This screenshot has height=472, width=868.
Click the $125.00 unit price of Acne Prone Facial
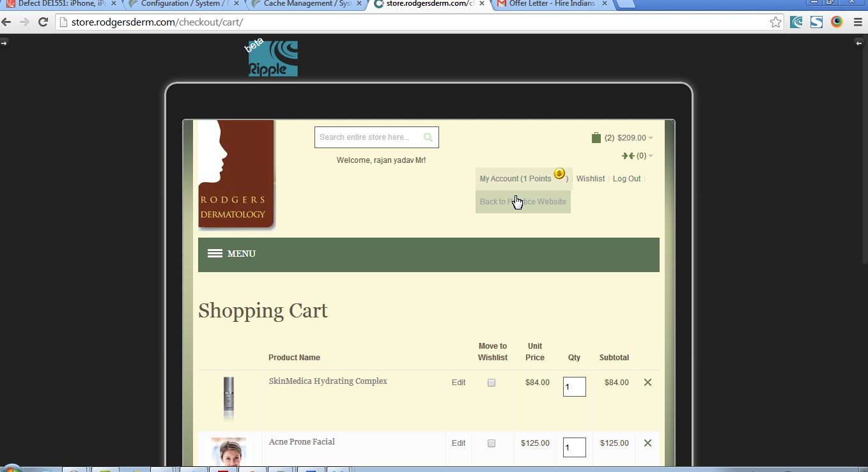coord(535,443)
